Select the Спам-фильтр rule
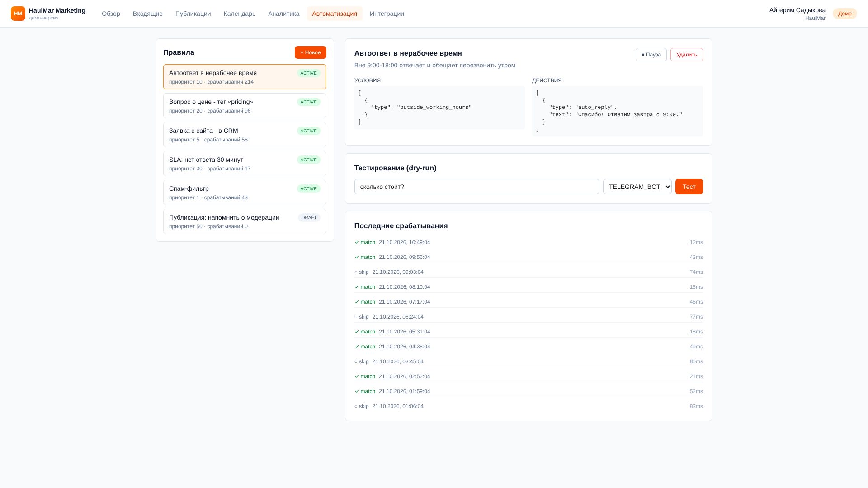This screenshot has height=488, width=868. 245,192
